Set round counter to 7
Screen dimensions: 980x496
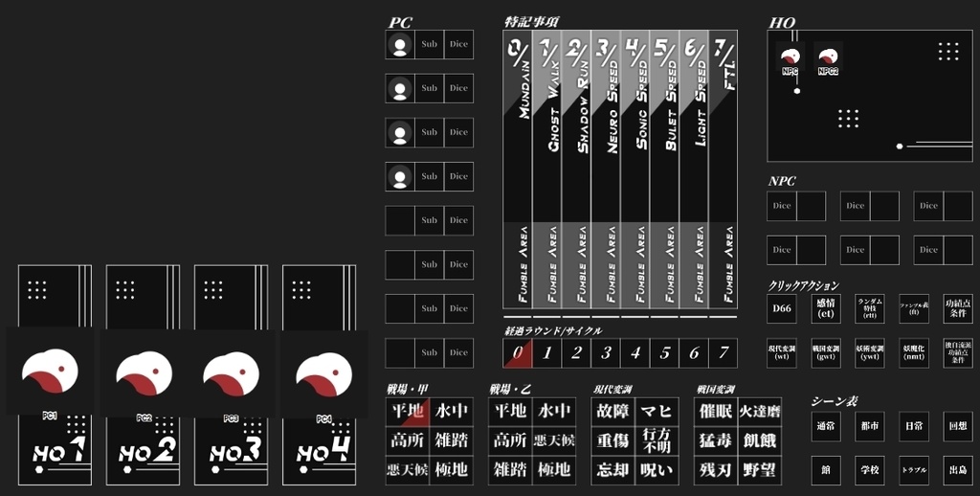[724, 353]
